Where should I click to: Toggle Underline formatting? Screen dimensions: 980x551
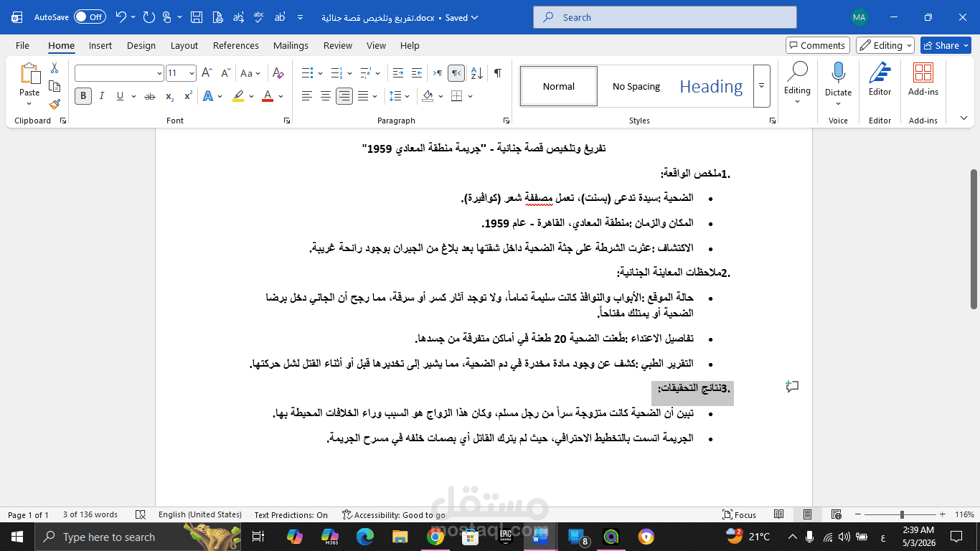(x=120, y=96)
